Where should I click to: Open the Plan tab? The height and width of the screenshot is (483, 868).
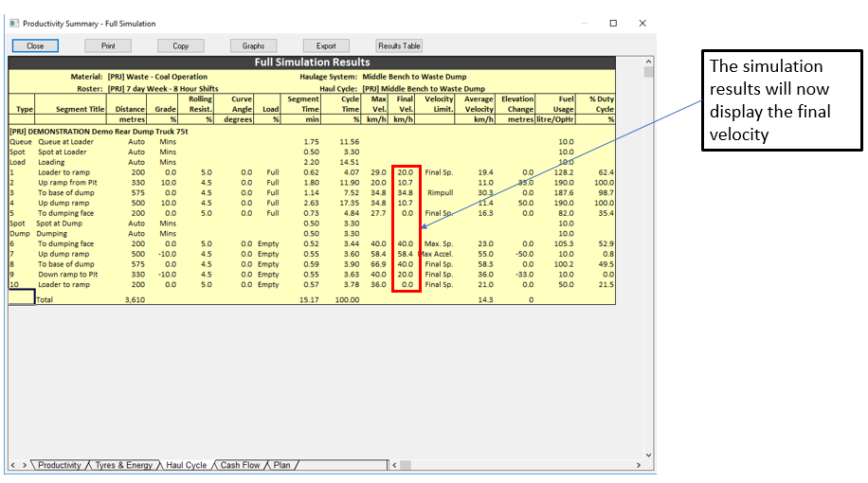pyautogui.click(x=281, y=465)
